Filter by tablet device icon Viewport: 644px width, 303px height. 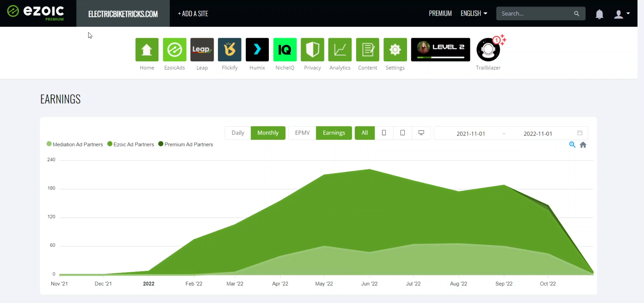pos(402,133)
